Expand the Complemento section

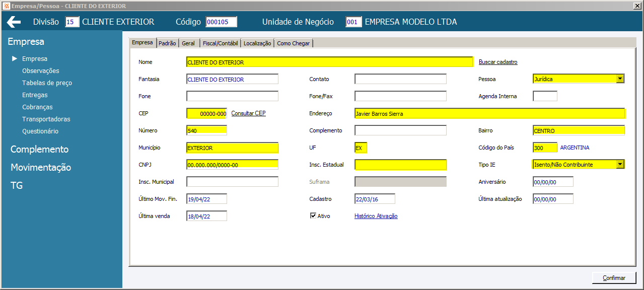tap(39, 149)
